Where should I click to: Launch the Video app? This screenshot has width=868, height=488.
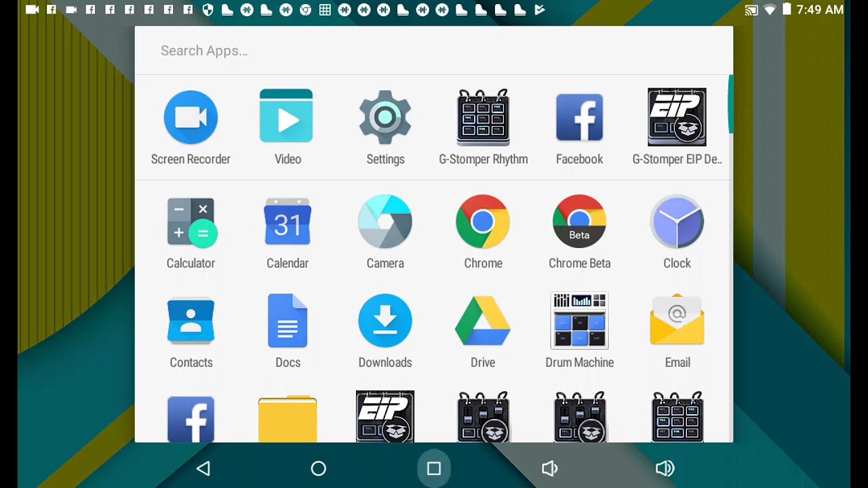(x=286, y=117)
